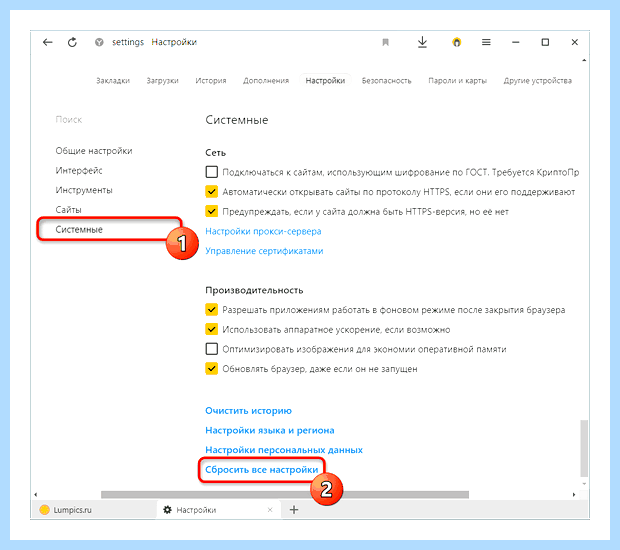Minimize the browser window
This screenshot has width=620, height=550.
(516, 42)
